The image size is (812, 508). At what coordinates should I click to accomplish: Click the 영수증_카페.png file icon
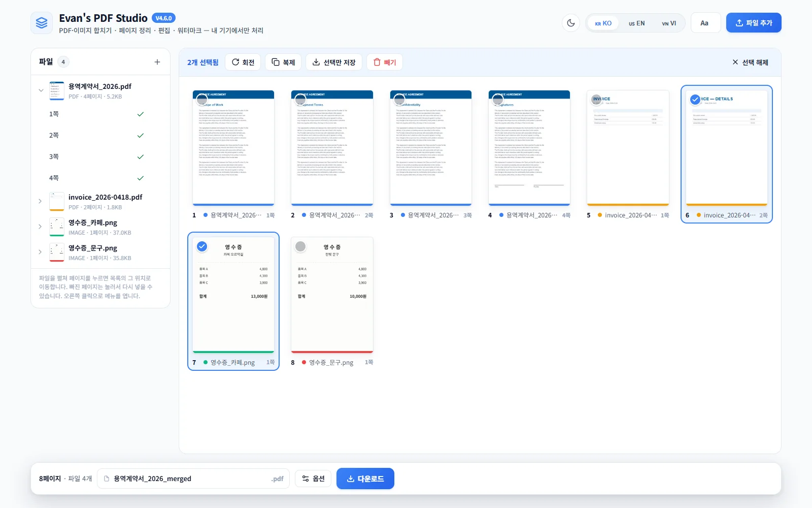[x=57, y=227]
